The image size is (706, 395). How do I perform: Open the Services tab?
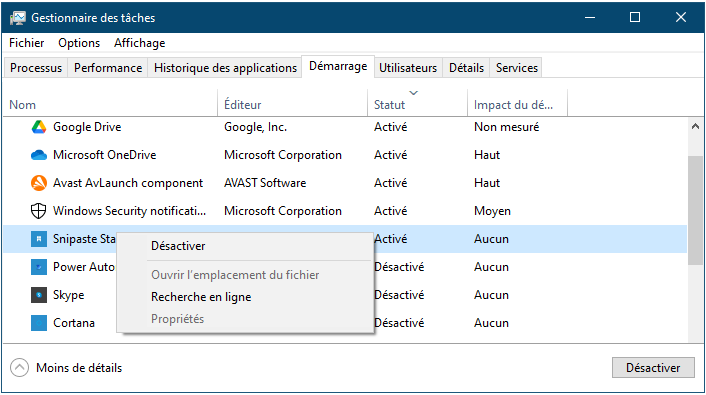(x=516, y=68)
